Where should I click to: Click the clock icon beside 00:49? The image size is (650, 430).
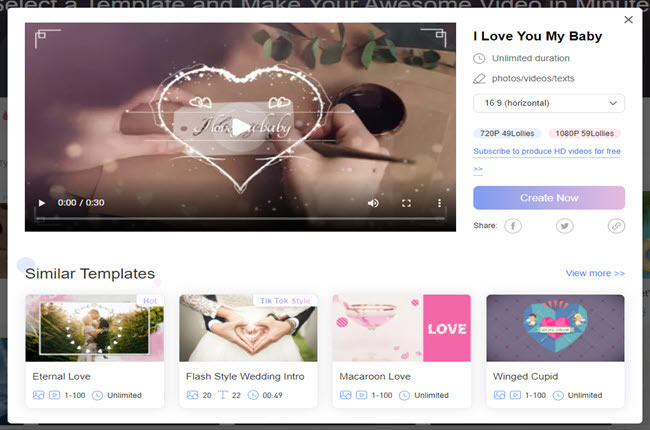tap(253, 395)
